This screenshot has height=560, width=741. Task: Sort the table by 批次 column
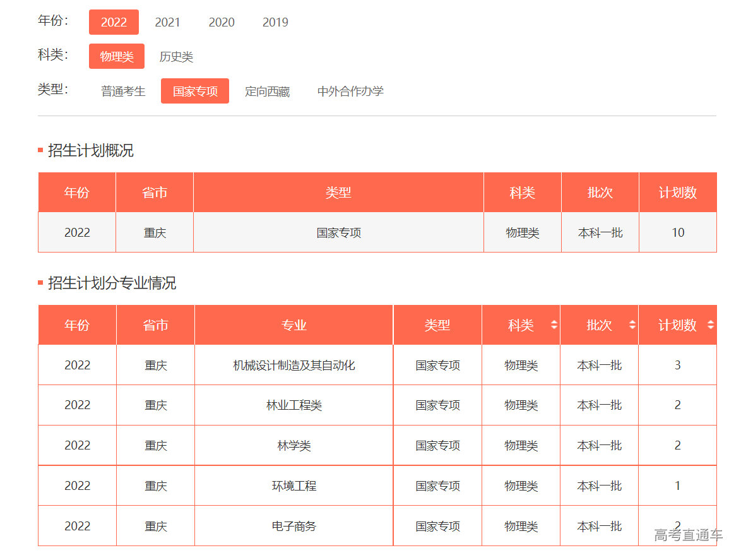[599, 325]
